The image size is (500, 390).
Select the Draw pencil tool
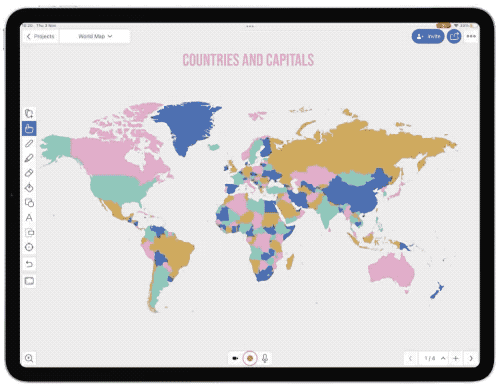tap(29, 143)
